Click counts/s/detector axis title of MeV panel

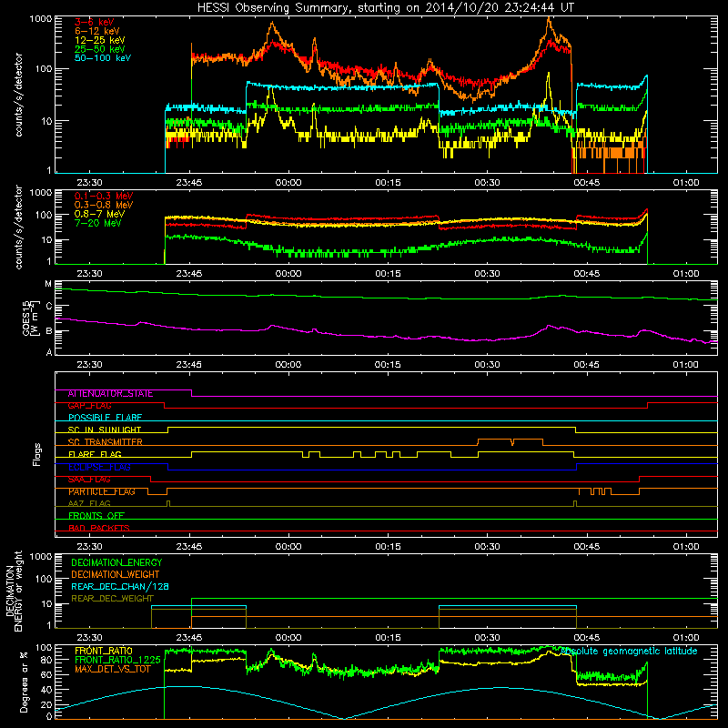(18, 227)
